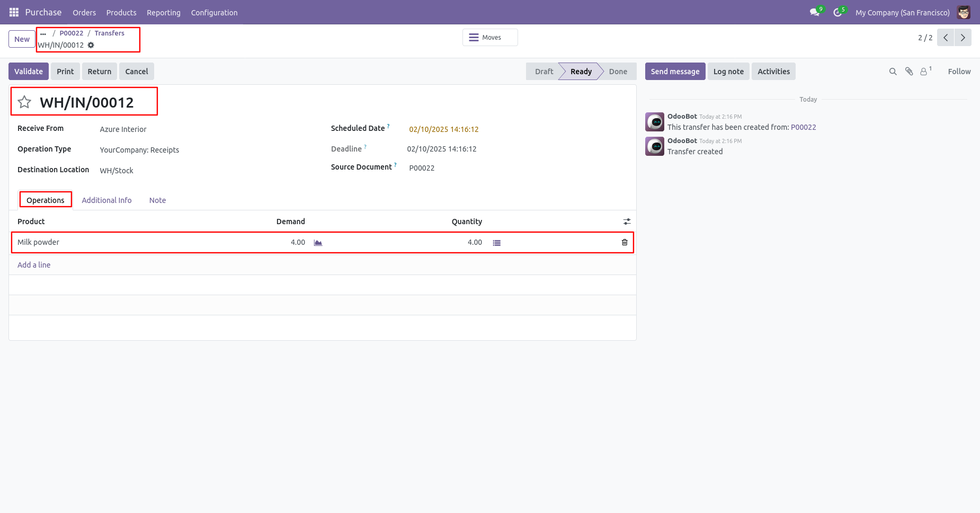The width and height of the screenshot is (980, 513).
Task: Set status to Done in status bar
Action: point(618,72)
